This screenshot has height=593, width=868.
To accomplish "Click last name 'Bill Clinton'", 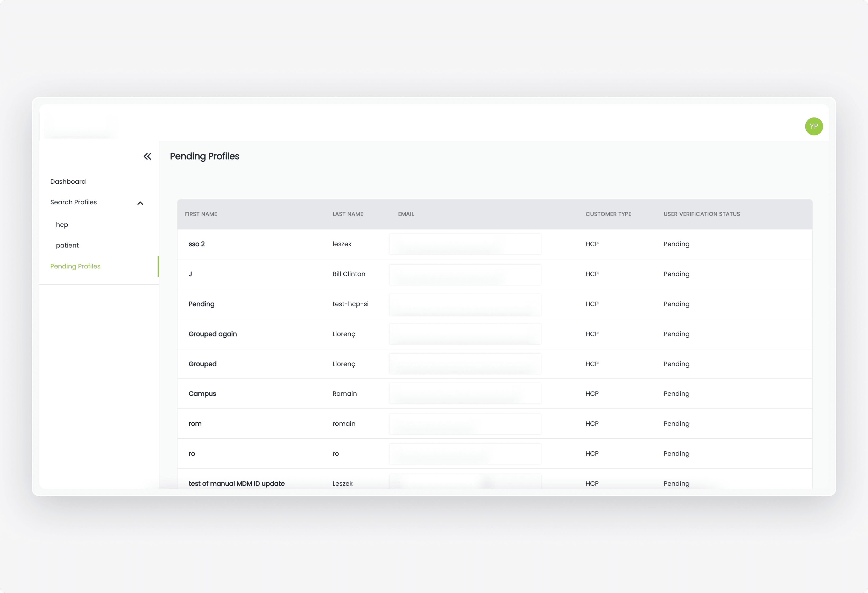I will point(349,274).
